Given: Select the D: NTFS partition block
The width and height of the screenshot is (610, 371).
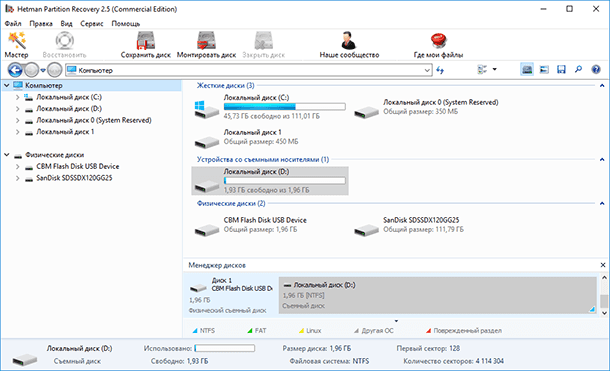Looking at the screenshot, I should (x=438, y=295).
